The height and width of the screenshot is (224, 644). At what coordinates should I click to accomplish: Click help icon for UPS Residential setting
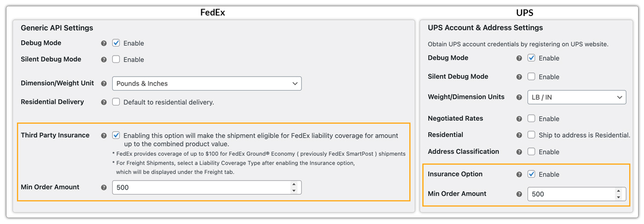(x=519, y=135)
